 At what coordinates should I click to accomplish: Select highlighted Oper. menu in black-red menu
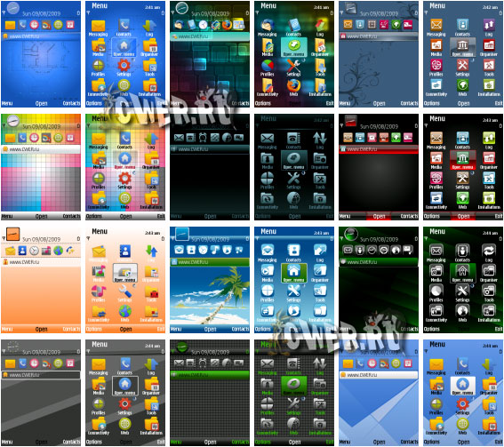462,160
